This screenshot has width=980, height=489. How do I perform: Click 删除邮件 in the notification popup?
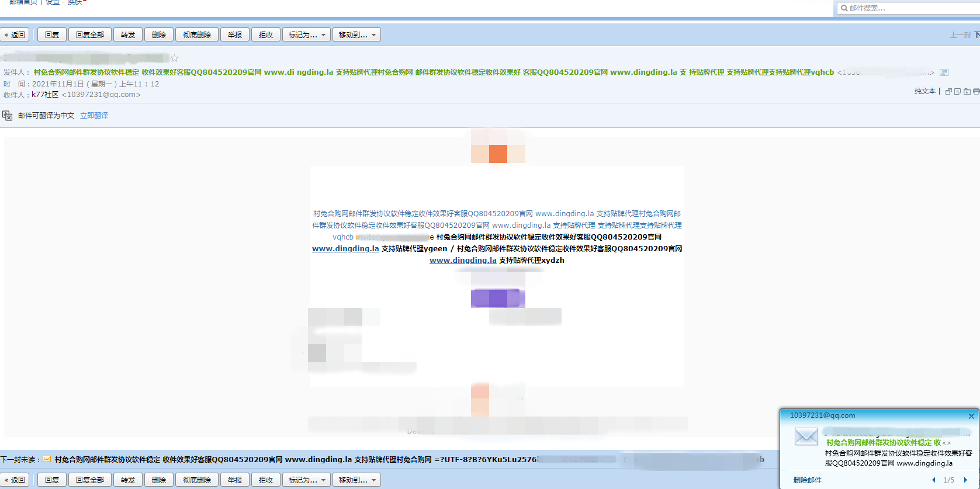coord(807,480)
